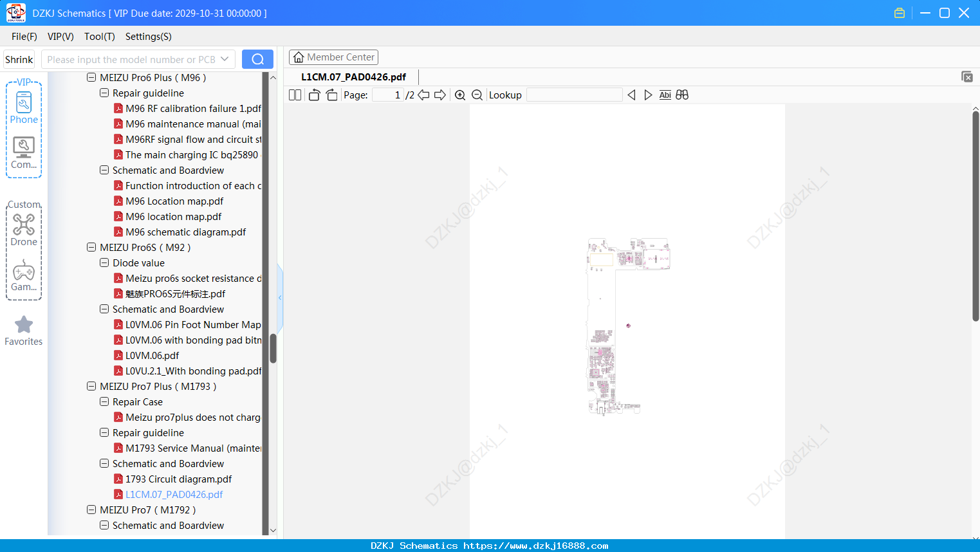This screenshot has width=980, height=552.
Task: Click the Shrink button
Action: click(x=19, y=59)
